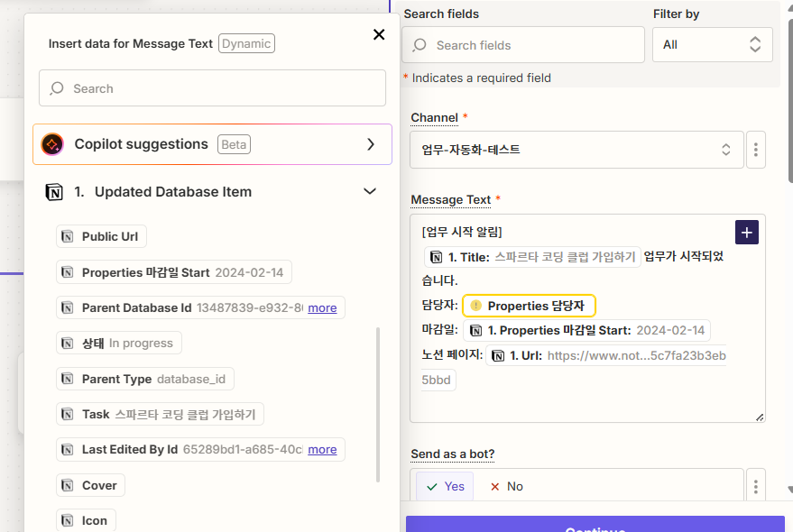Open Channel field three-dot options menu
The image size is (793, 532).
756,150
